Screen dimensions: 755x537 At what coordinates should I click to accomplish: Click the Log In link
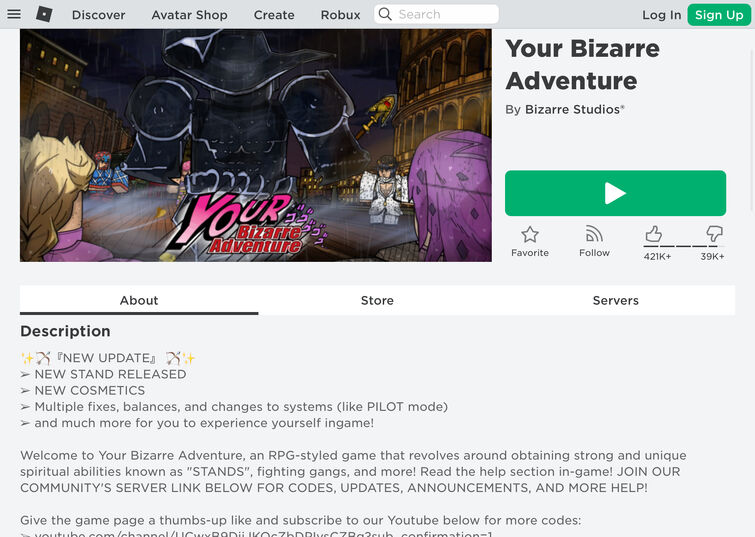(662, 15)
